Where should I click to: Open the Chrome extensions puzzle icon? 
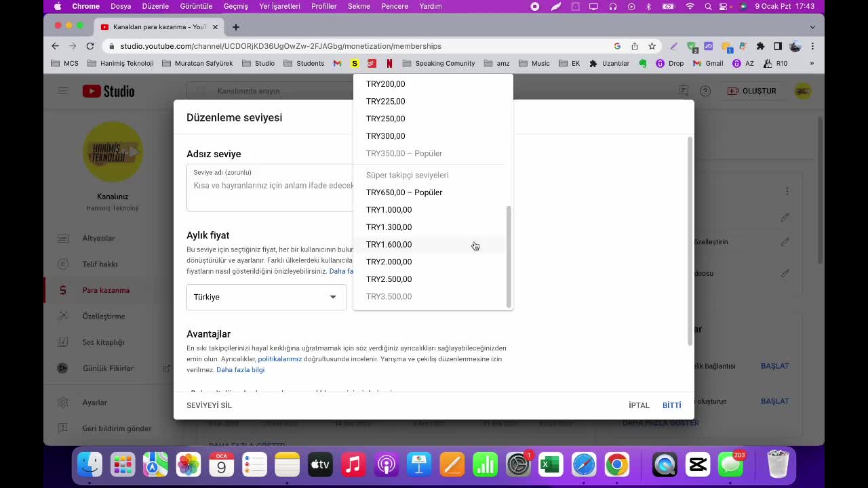coord(760,46)
